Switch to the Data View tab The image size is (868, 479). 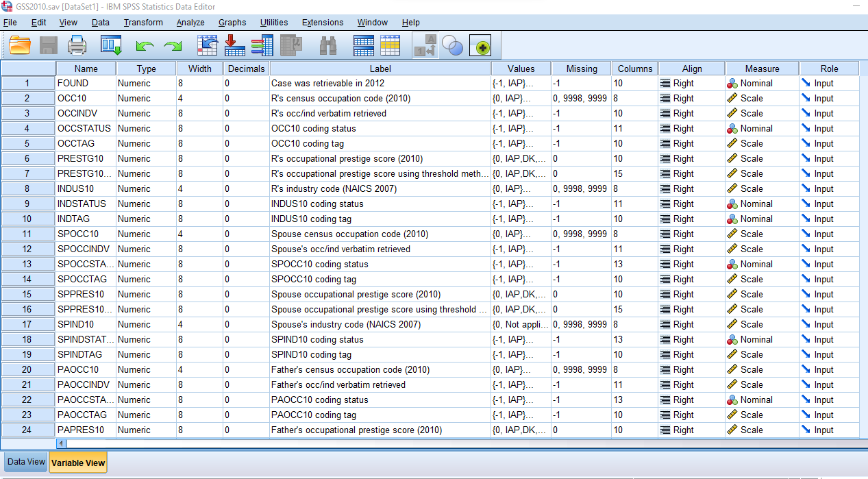[25, 462]
